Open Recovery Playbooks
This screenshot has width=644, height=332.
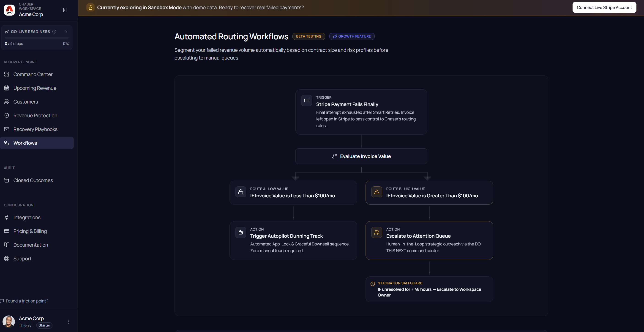point(37,129)
